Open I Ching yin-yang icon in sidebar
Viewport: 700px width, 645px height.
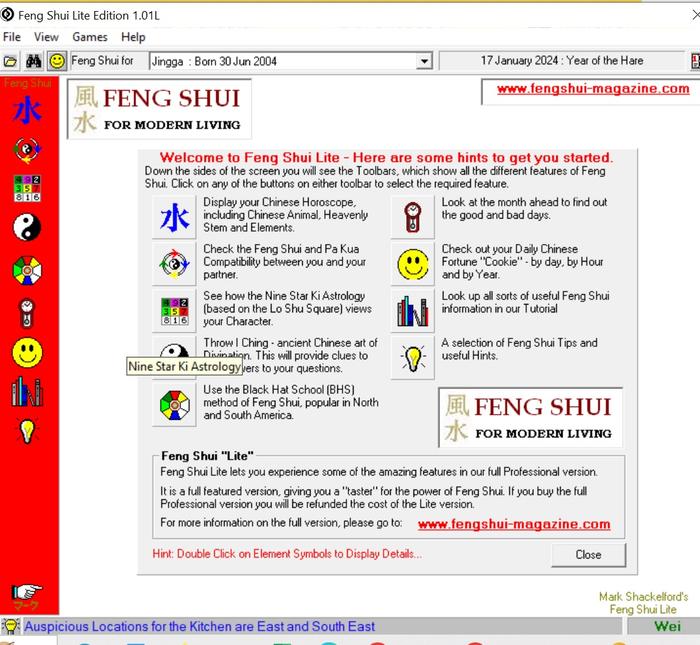pos(27,229)
